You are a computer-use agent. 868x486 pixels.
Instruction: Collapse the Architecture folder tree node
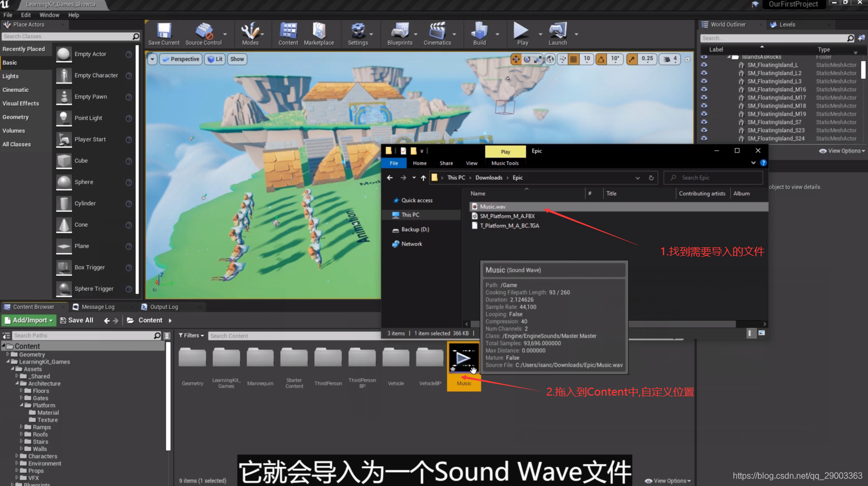tap(17, 383)
